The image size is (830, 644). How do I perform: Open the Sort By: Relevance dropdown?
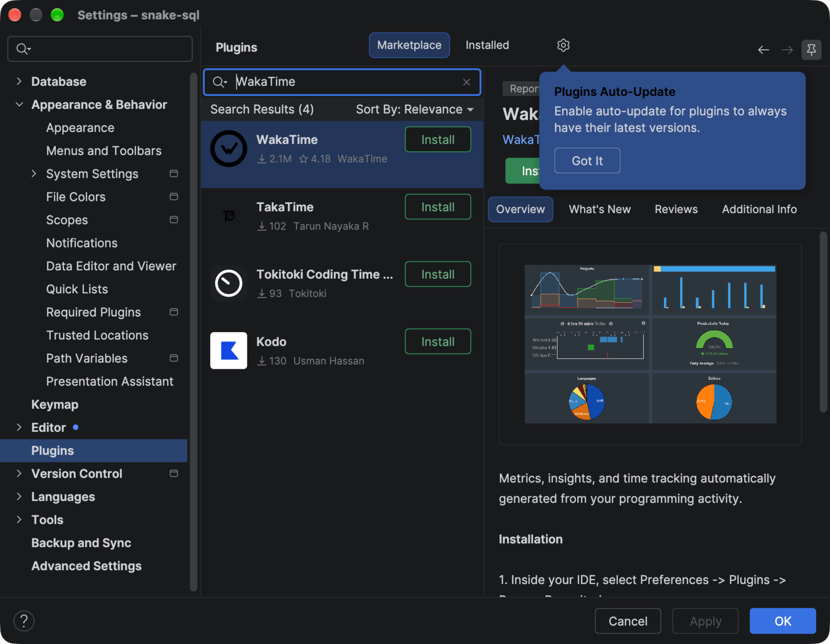click(x=414, y=109)
